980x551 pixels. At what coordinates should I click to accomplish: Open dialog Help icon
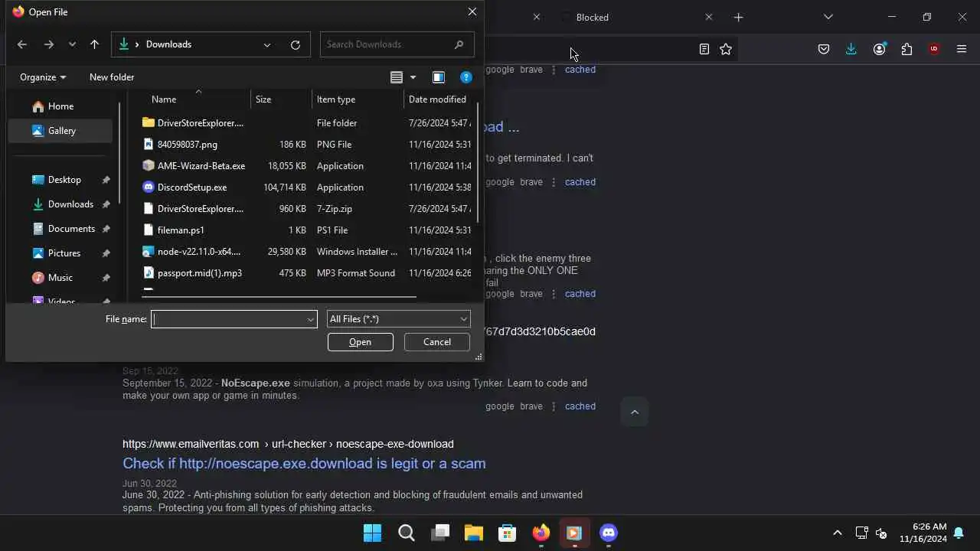465,77
